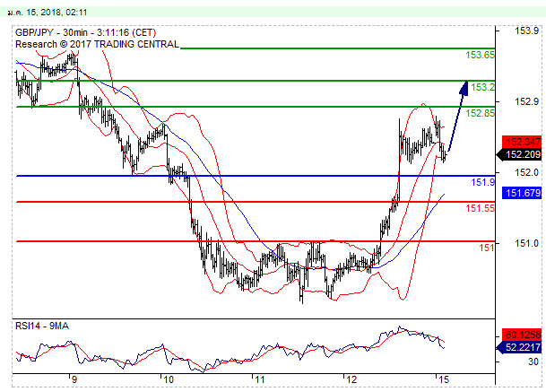The image size is (546, 392).
Task: Click the blue 52.2217 RSI tag
Action: [520, 347]
